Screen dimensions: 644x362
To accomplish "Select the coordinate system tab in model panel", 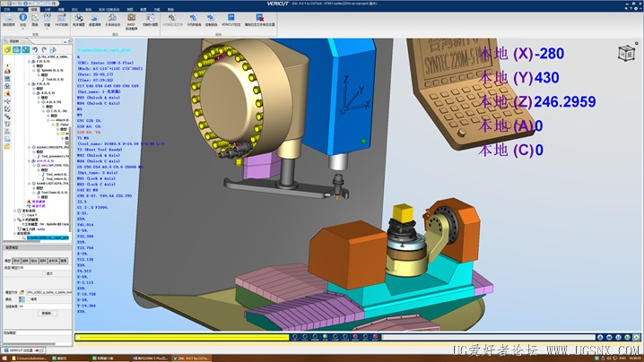I will click(54, 261).
